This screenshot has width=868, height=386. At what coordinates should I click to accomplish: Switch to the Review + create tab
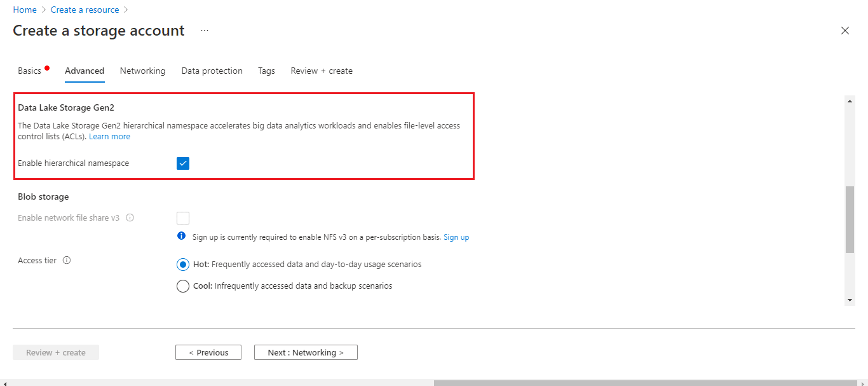point(322,71)
